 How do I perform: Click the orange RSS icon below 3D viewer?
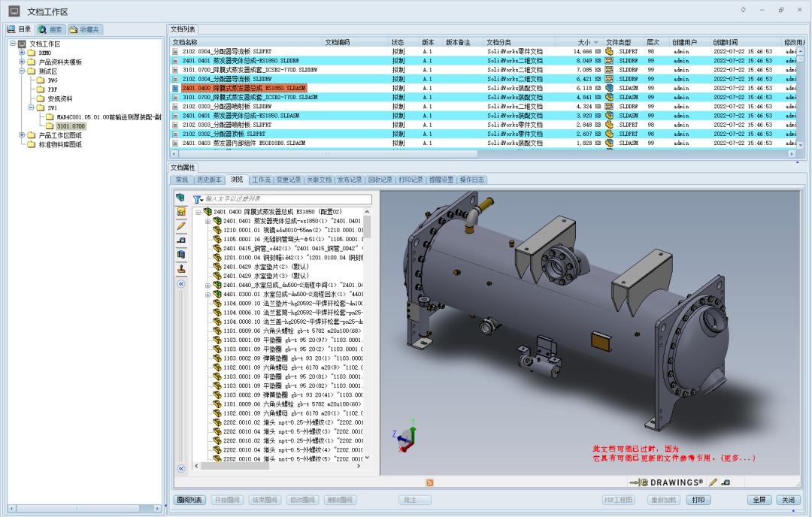coord(429,482)
